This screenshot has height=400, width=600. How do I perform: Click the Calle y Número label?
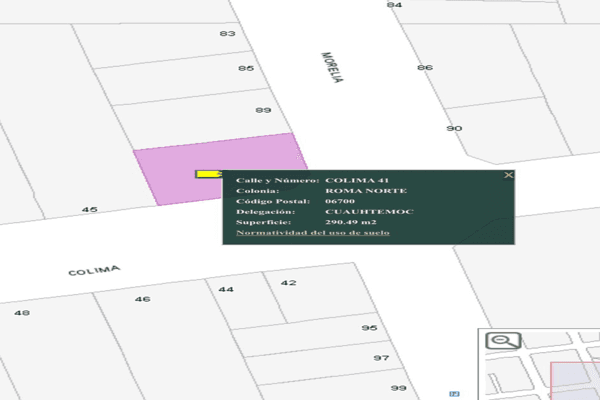pyautogui.click(x=277, y=180)
